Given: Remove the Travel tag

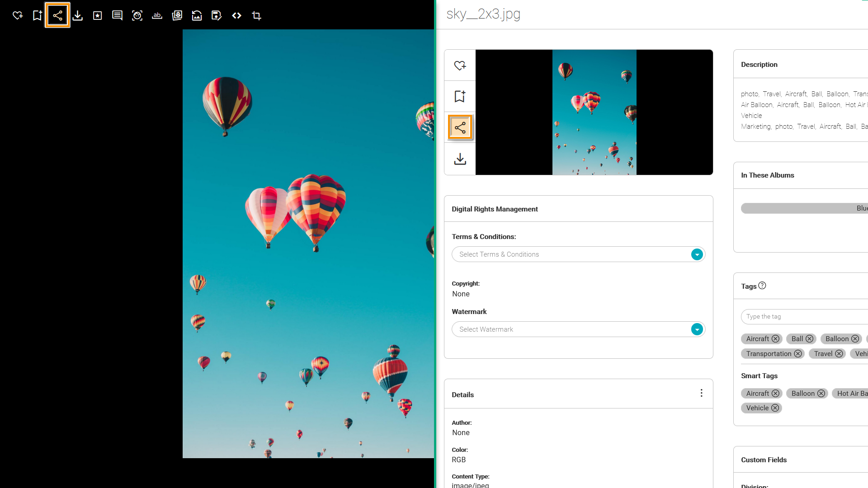Looking at the screenshot, I should coord(839,354).
